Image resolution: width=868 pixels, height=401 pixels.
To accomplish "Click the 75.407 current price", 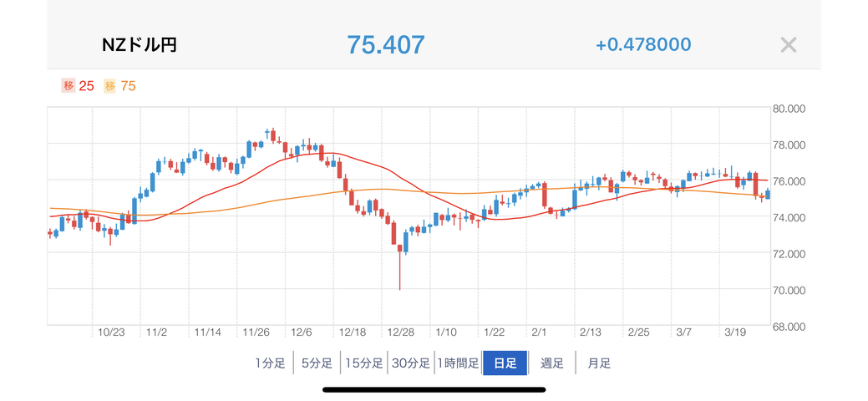I will coord(386,45).
